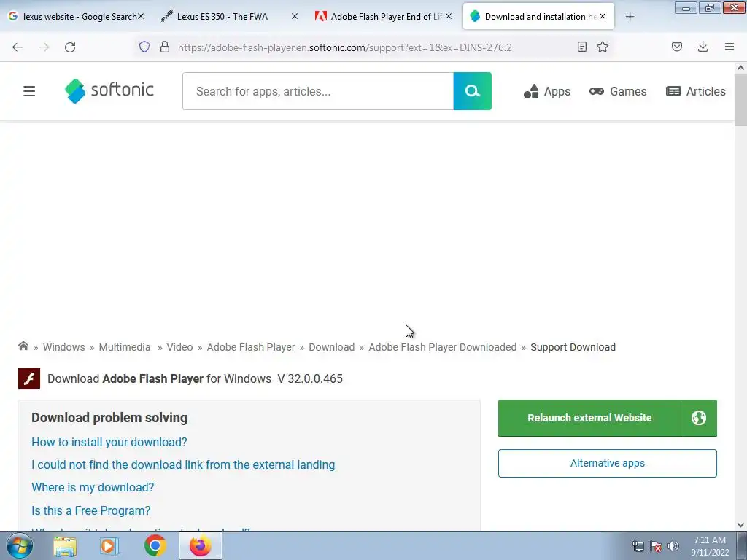Click the Firefox taskbar icon
The image size is (747, 560).
[x=200, y=545]
